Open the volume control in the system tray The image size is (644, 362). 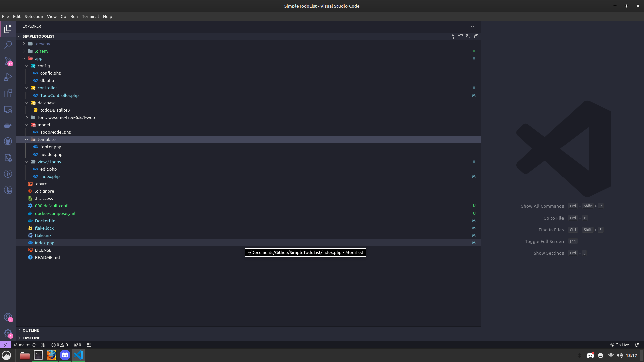pos(620,355)
